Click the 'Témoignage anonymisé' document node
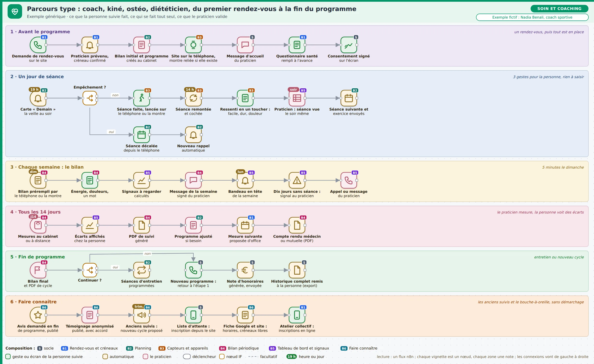Screen dimensions: 594x364 click(x=90, y=315)
